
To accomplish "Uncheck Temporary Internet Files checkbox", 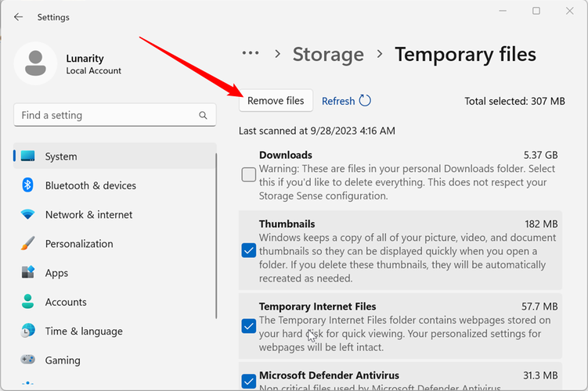I will pos(248,325).
